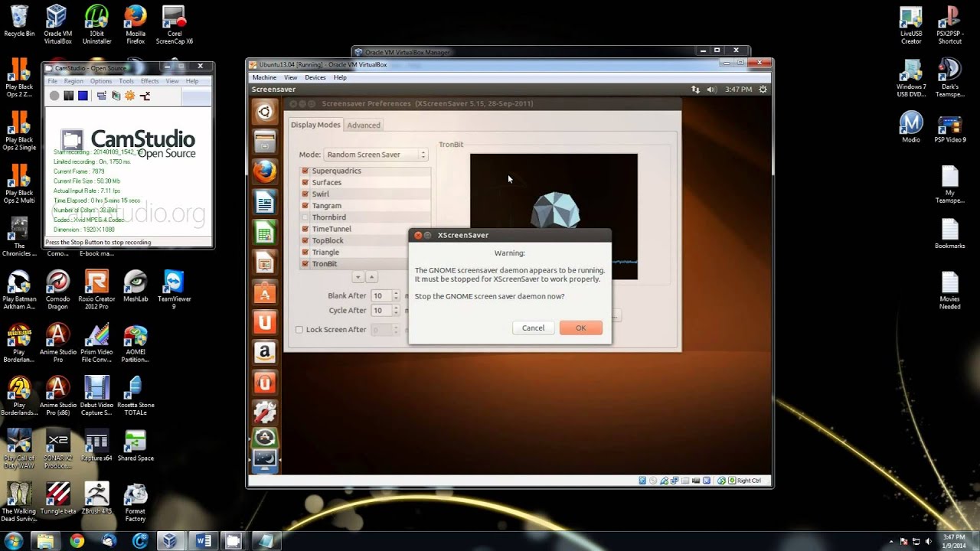Open CamStudio Options menu

(101, 81)
